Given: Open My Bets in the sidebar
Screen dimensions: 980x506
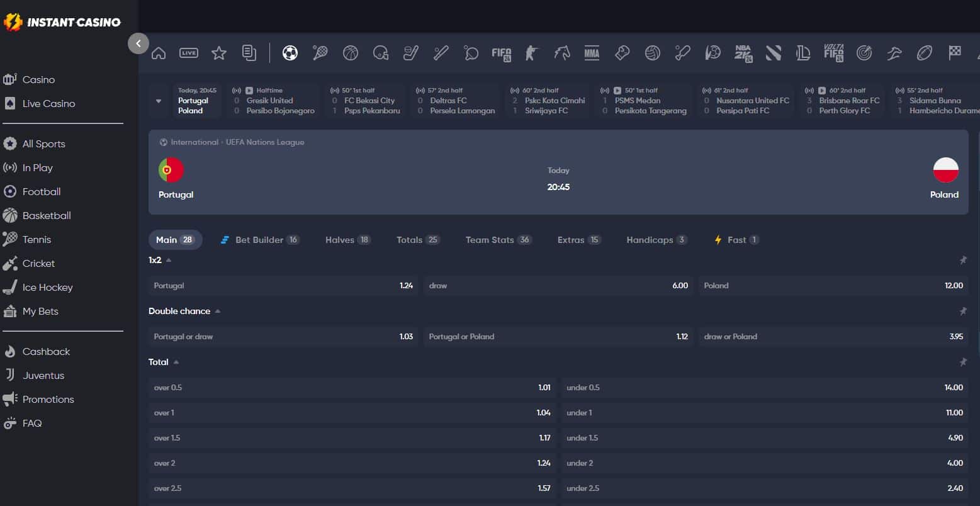Looking at the screenshot, I should pos(40,312).
